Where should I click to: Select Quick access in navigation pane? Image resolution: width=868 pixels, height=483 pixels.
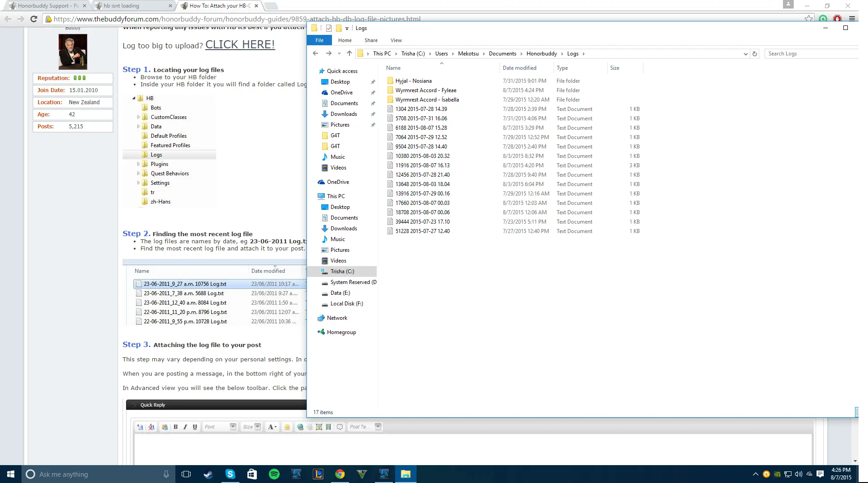tap(342, 71)
